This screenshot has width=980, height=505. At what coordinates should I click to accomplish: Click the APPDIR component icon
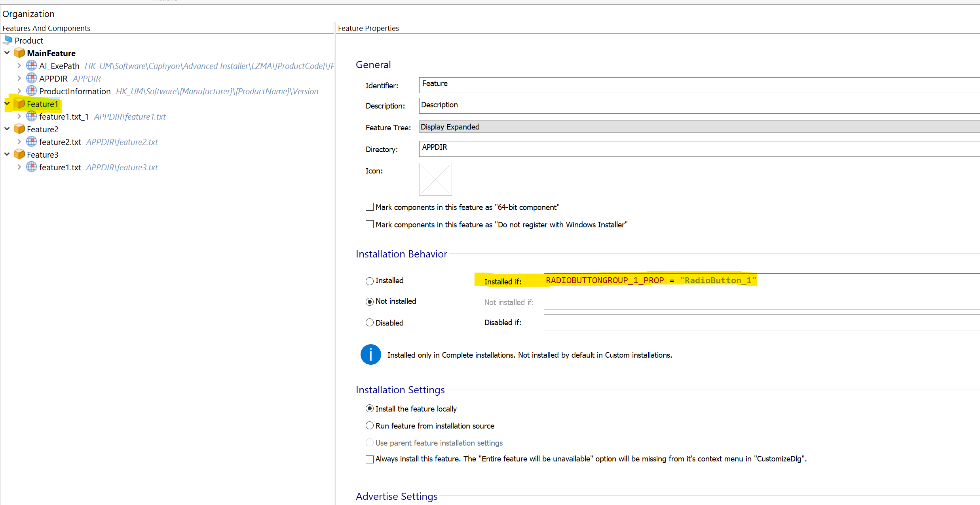click(32, 78)
